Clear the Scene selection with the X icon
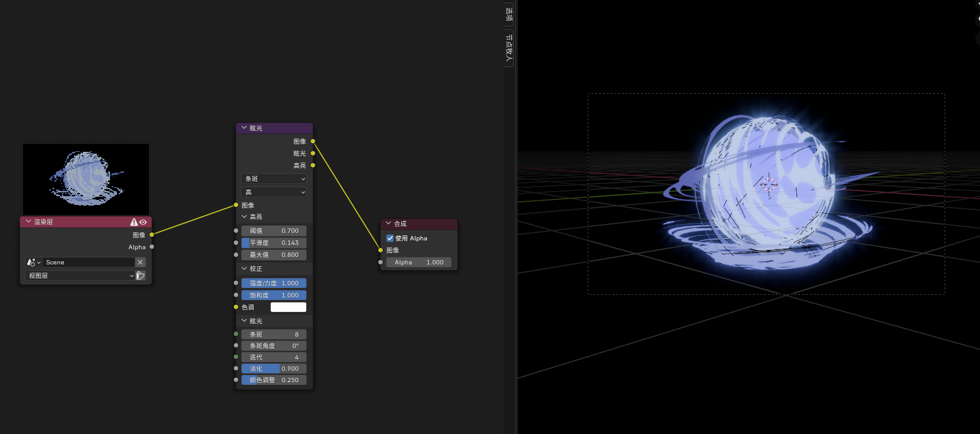This screenshot has width=980, height=434. (x=140, y=262)
